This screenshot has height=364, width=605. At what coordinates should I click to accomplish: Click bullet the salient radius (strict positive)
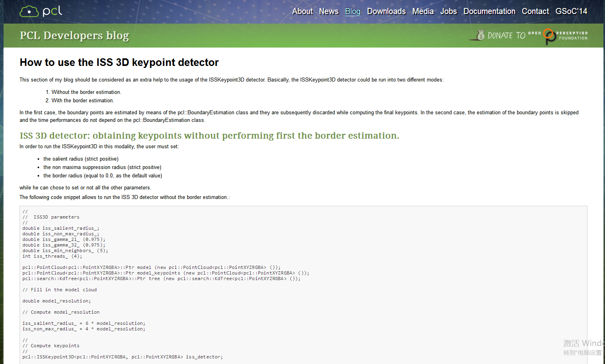[x=81, y=159]
